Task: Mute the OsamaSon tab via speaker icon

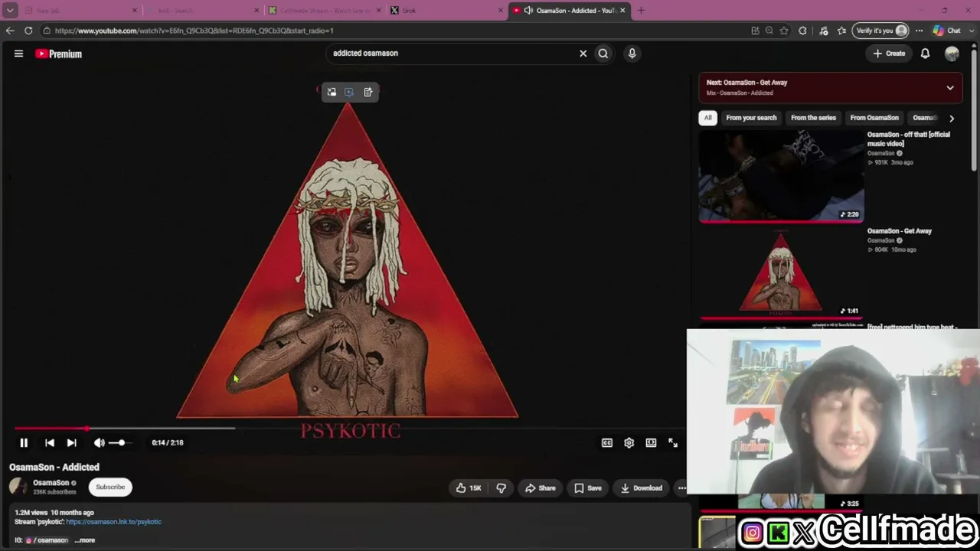Action: pos(528,11)
